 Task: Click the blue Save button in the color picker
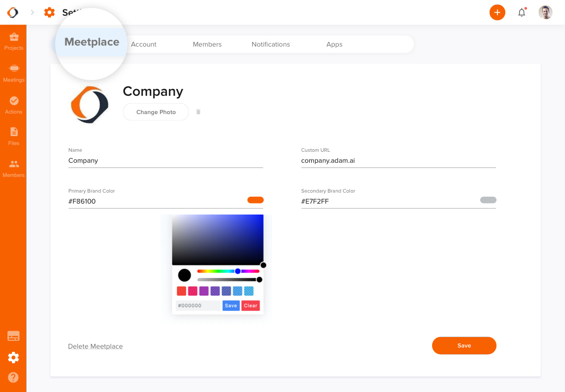(231, 306)
